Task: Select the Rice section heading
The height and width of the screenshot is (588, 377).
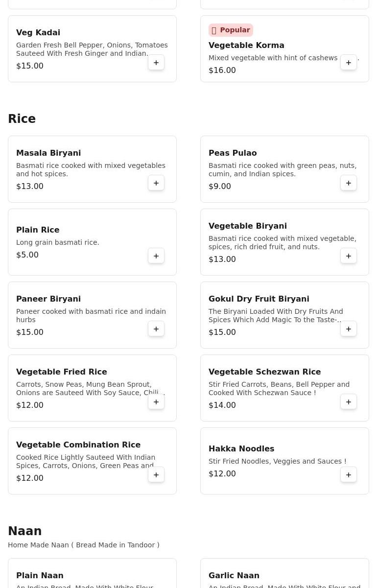Action: coord(22,119)
